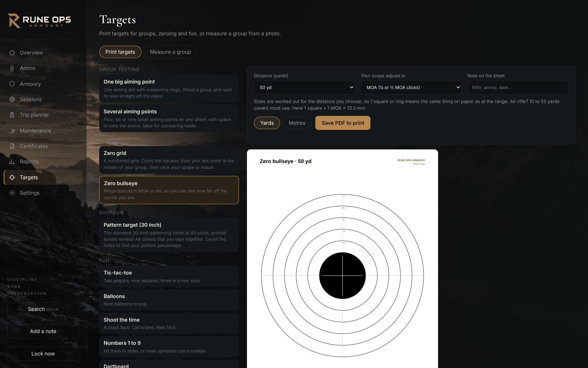Pick the Shoot the time target
Screen dimensions: 588x368
pos(169,323)
